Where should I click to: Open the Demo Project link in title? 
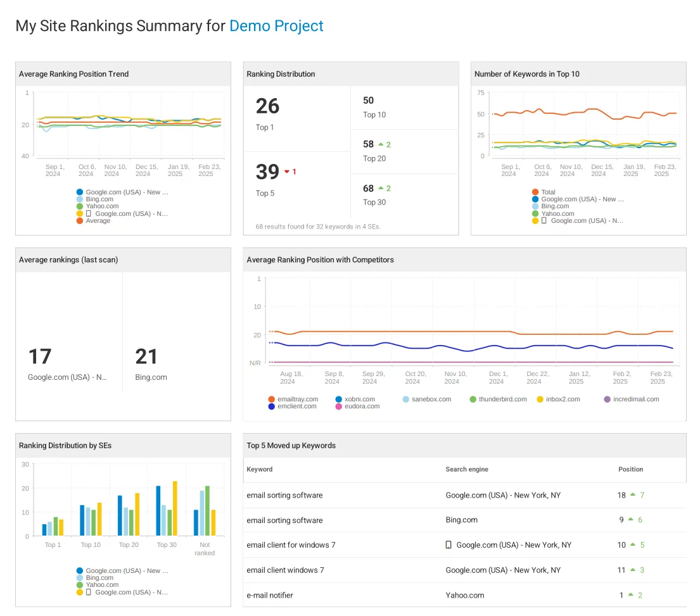276,26
